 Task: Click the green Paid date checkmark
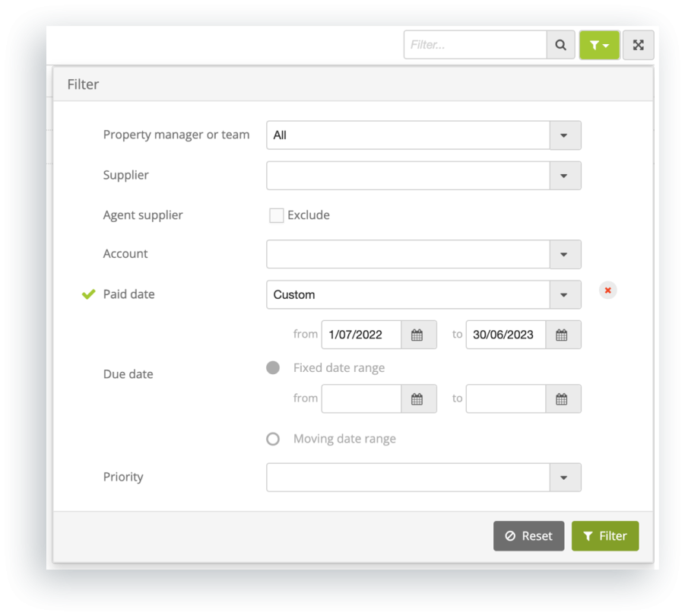click(x=89, y=294)
